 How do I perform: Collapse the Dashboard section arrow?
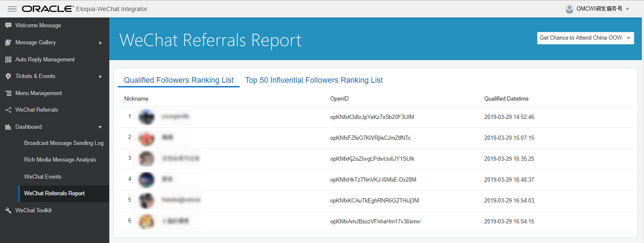coord(100,127)
